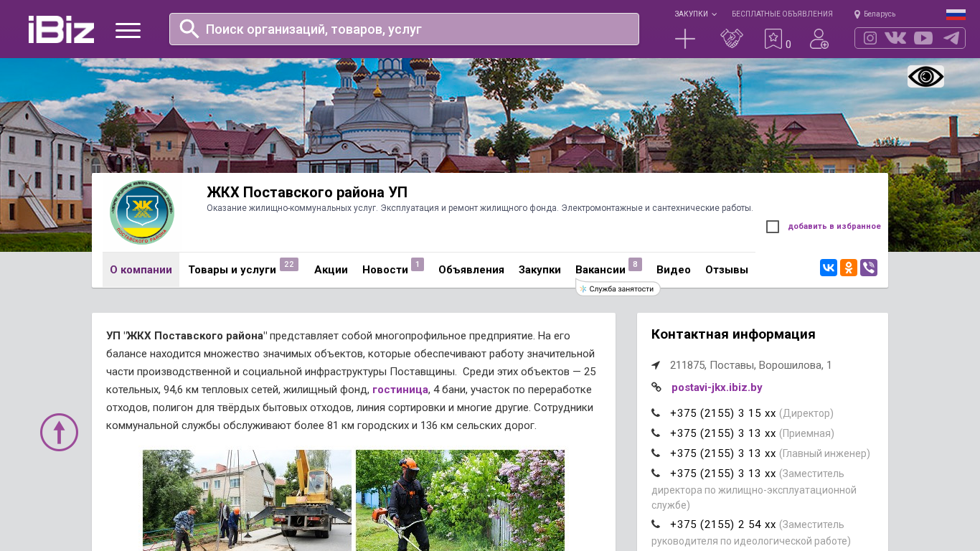Click the link chain icon beside website
Viewport: 980px width, 551px height.
coord(656,387)
